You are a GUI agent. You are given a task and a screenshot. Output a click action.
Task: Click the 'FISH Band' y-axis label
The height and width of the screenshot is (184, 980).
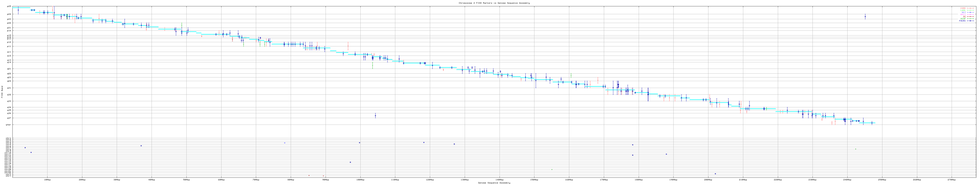click(2, 92)
